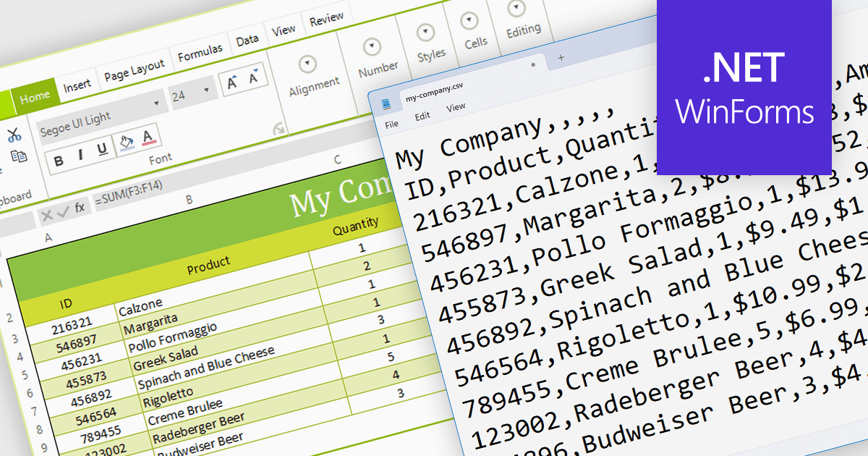Screen dimensions: 868x456
Task: Select the Cut (scissors) tool in Clipboard group
Action: [14, 134]
